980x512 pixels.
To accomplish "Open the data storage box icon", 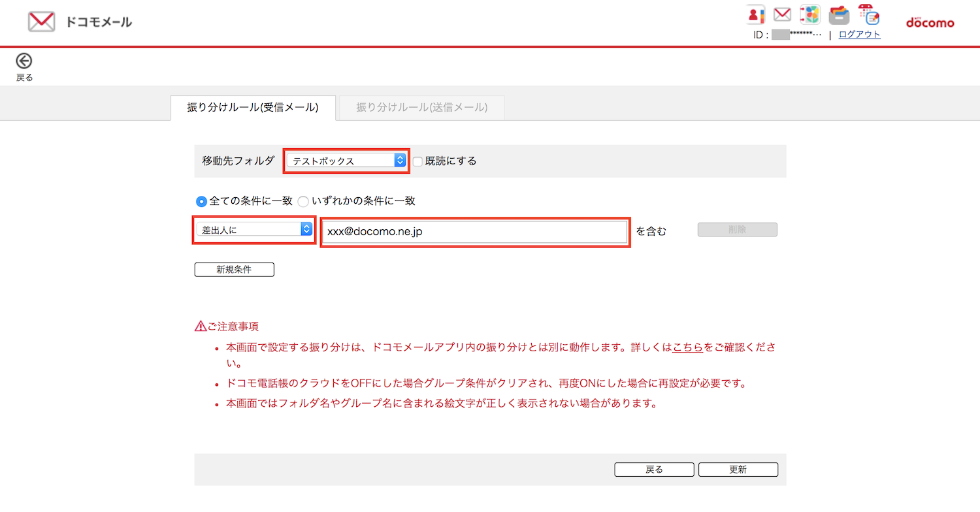I will coord(839,14).
